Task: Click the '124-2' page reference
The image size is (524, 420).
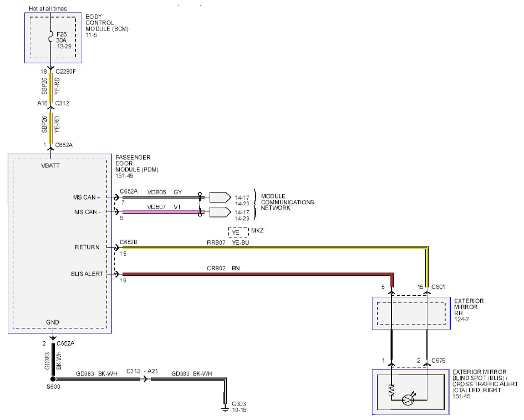Action: point(461,320)
